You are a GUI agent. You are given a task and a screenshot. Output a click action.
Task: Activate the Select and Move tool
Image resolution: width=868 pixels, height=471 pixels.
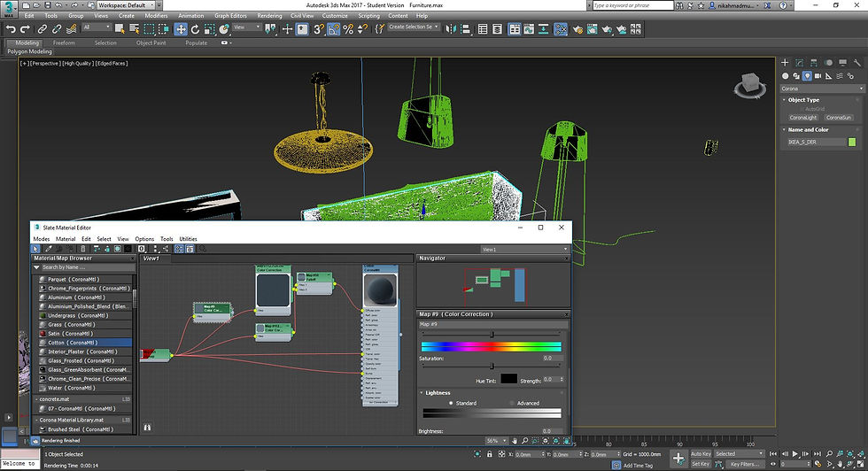[x=181, y=29]
